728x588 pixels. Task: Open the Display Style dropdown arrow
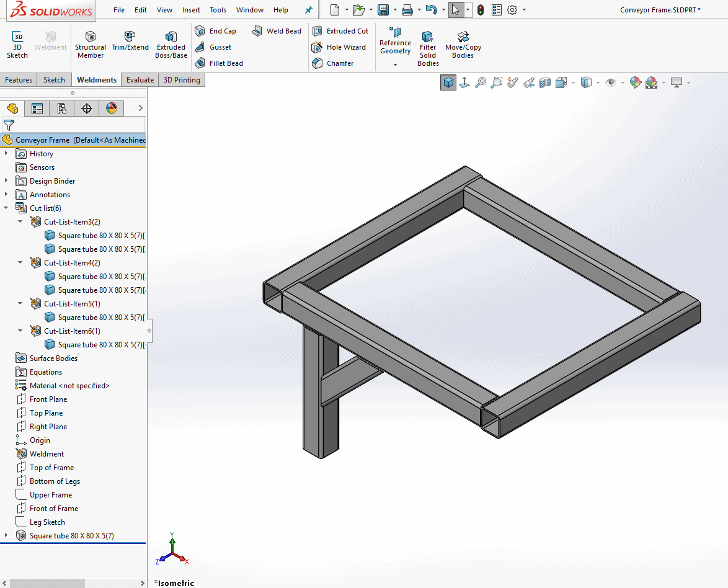(x=598, y=82)
